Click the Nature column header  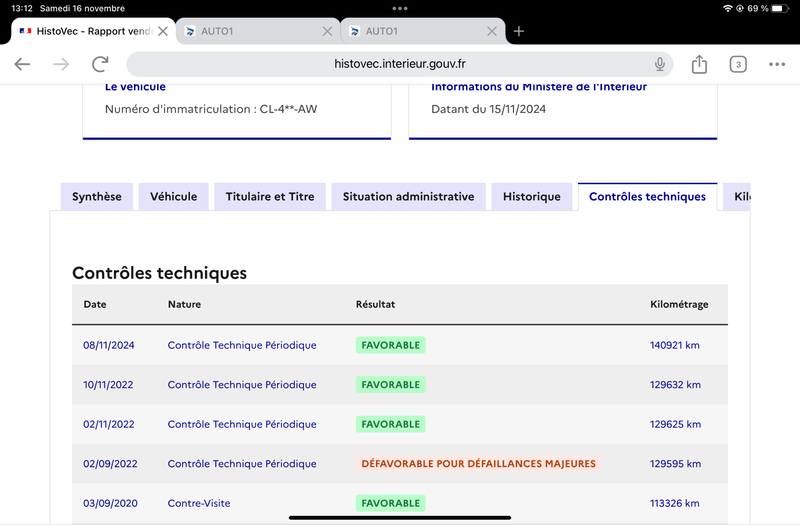point(184,304)
